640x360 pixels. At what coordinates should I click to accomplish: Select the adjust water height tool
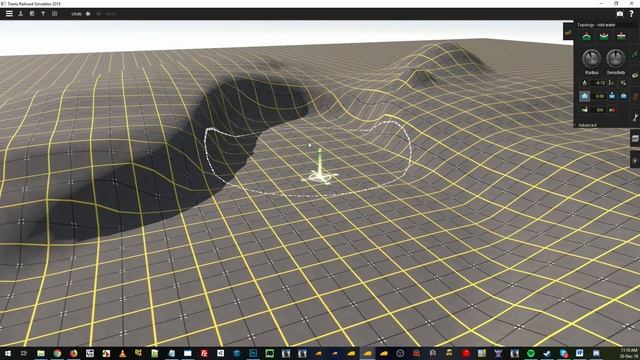(624, 96)
